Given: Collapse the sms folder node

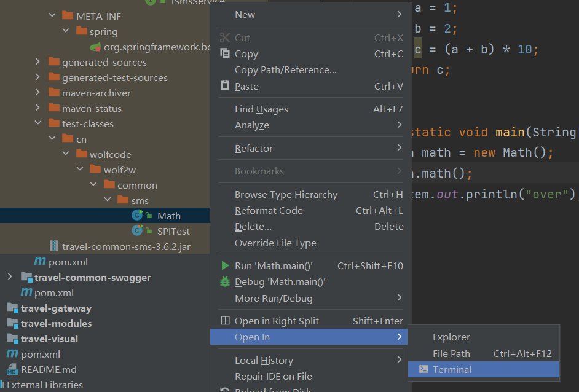Looking at the screenshot, I should click(x=108, y=200).
